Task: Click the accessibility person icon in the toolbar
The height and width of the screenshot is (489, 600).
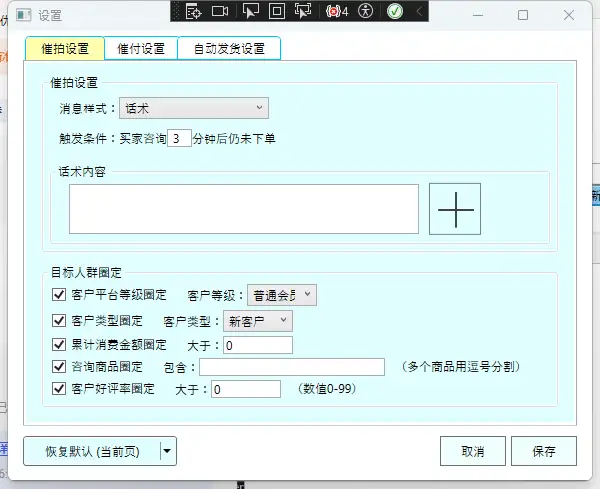Action: click(x=366, y=11)
